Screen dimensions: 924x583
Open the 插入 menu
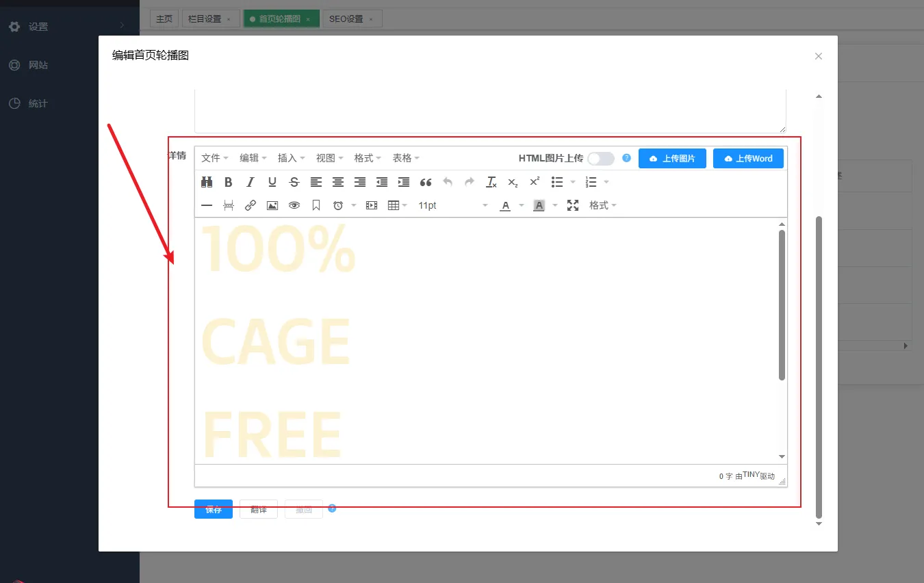292,158
